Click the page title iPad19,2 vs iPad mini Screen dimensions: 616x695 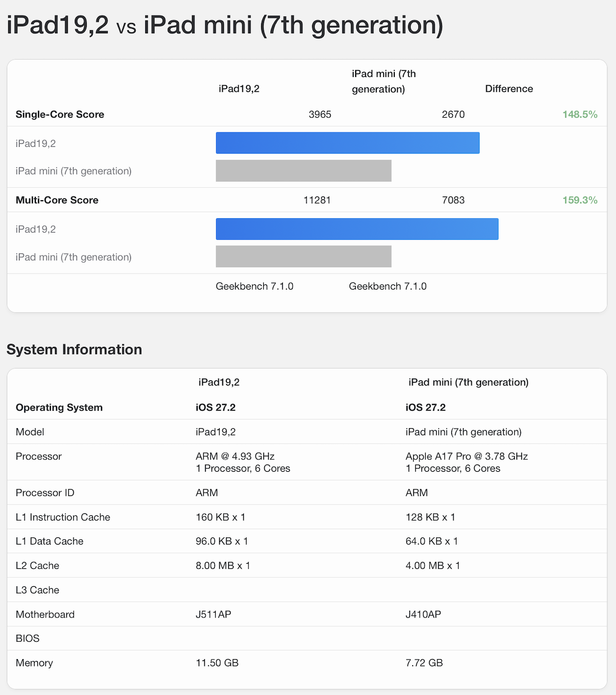coord(225,25)
